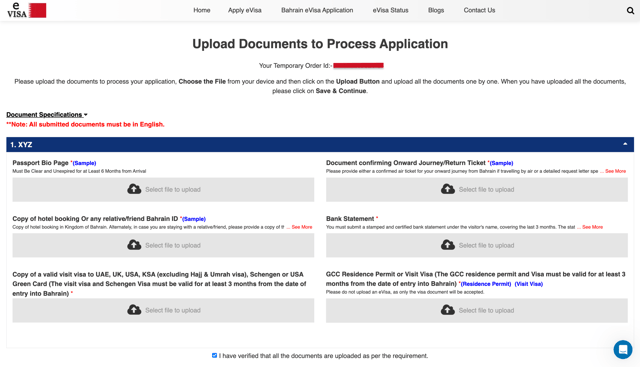Open Bahrain eVisa Application page
640x367 pixels.
pos(317,10)
